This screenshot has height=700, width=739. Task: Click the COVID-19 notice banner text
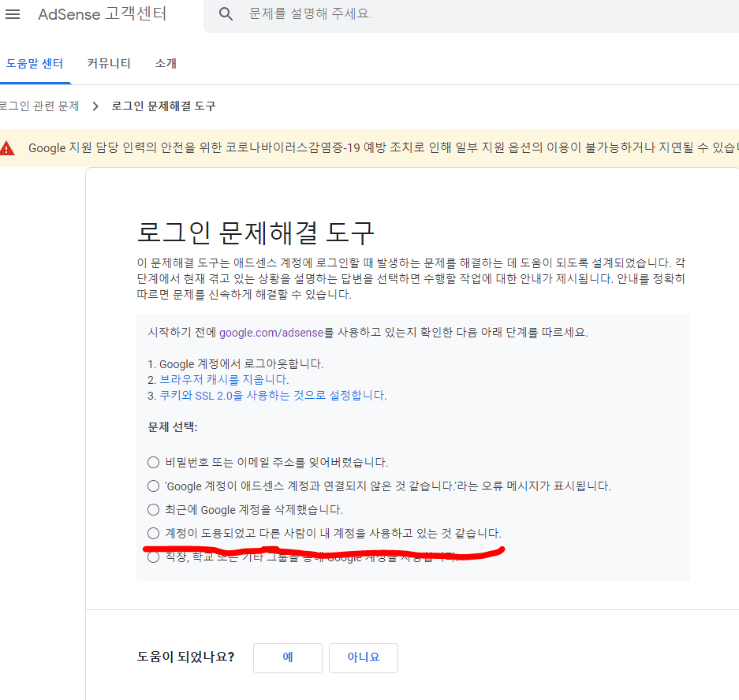[x=383, y=148]
